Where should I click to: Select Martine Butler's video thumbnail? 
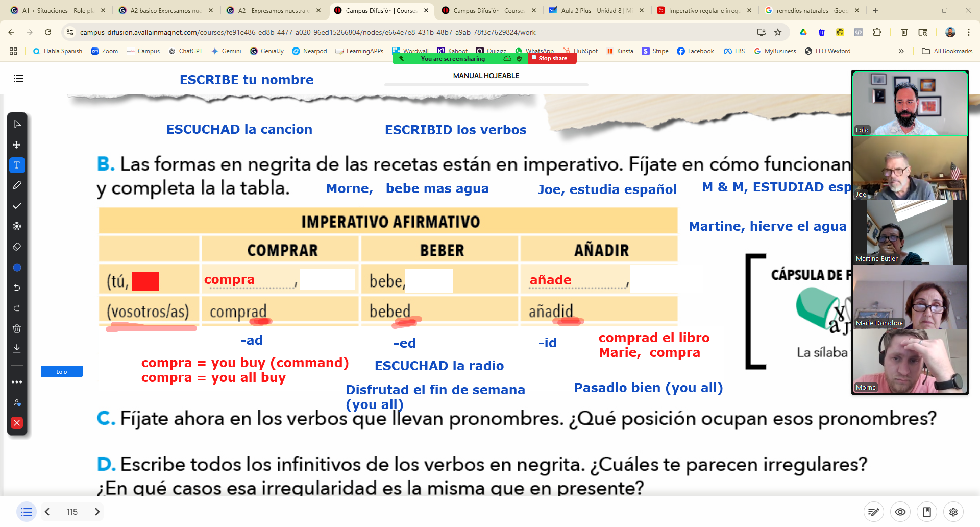pyautogui.click(x=910, y=232)
